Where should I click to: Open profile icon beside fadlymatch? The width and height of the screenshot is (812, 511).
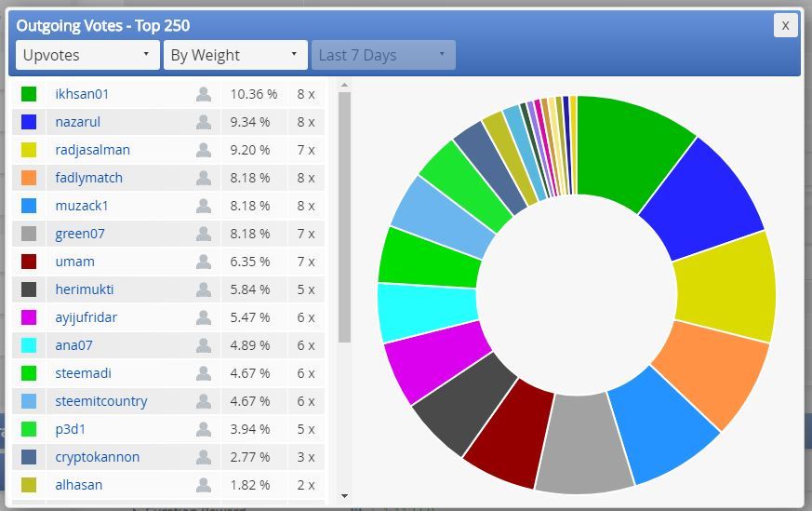tap(204, 179)
